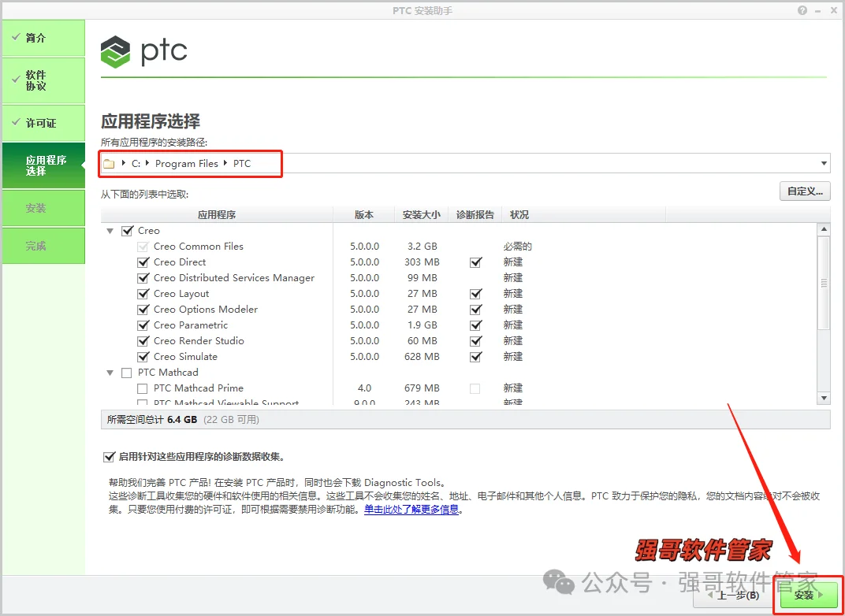This screenshot has height=616, width=845.
Task: Go to the 软件协议 step
Action: point(43,80)
